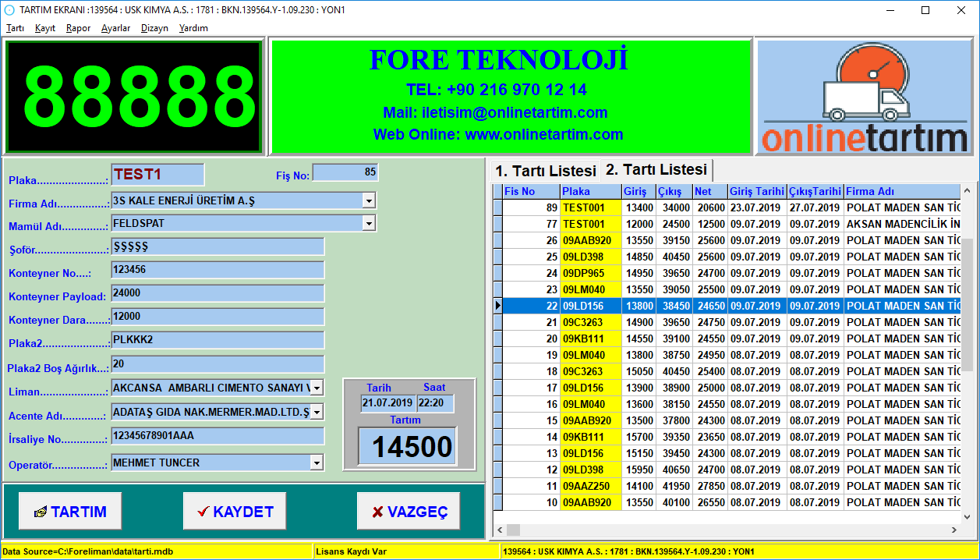
Task: Click the Konteyner Payload field
Action: coord(218,293)
